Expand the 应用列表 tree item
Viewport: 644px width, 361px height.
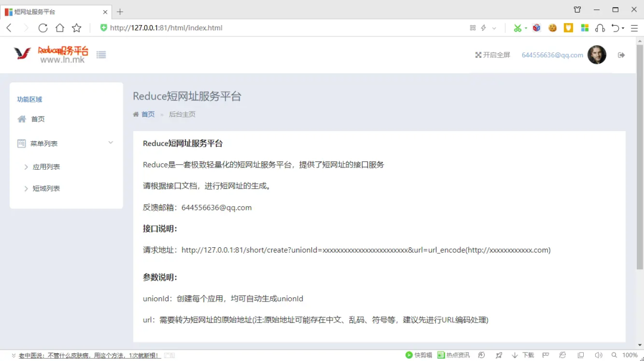(46, 167)
